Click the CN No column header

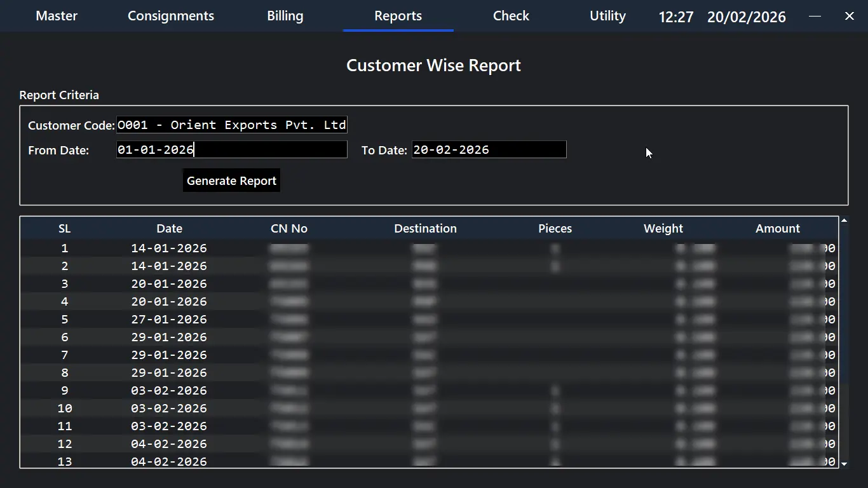tap(288, 229)
